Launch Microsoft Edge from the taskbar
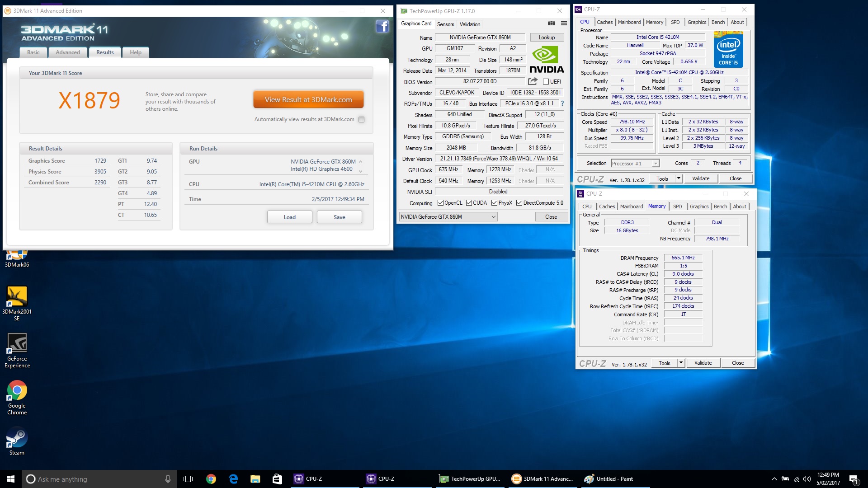Screen dimensions: 868x488 tap(233, 479)
